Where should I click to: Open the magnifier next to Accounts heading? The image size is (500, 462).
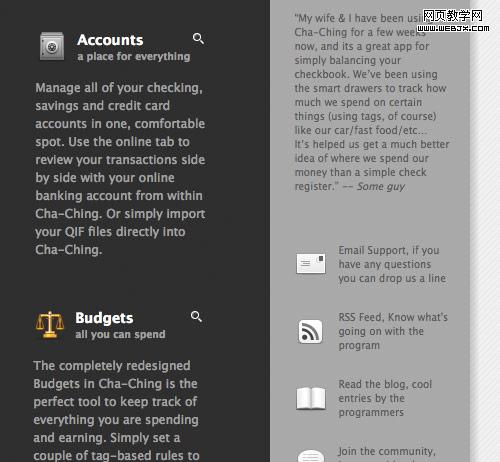[x=198, y=39]
